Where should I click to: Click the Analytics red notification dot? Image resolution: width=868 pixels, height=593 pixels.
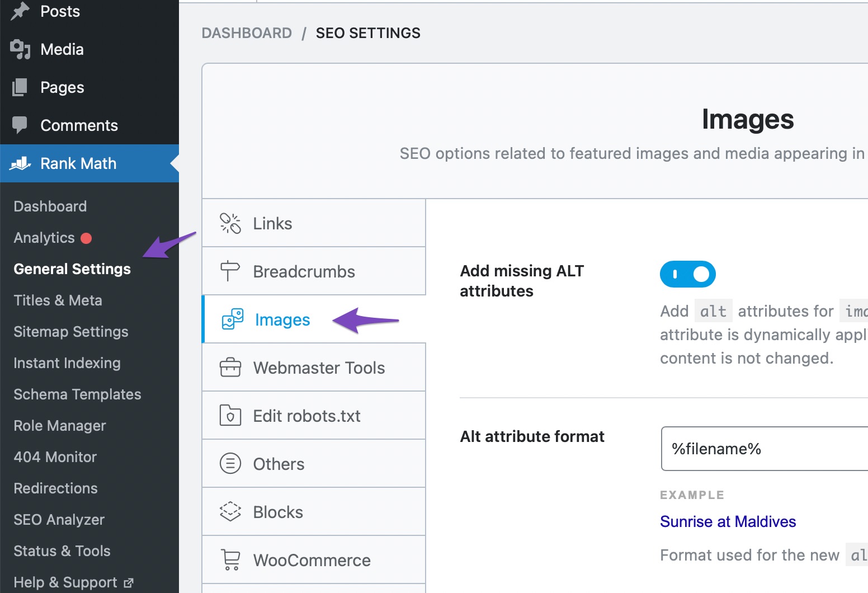[x=86, y=238]
